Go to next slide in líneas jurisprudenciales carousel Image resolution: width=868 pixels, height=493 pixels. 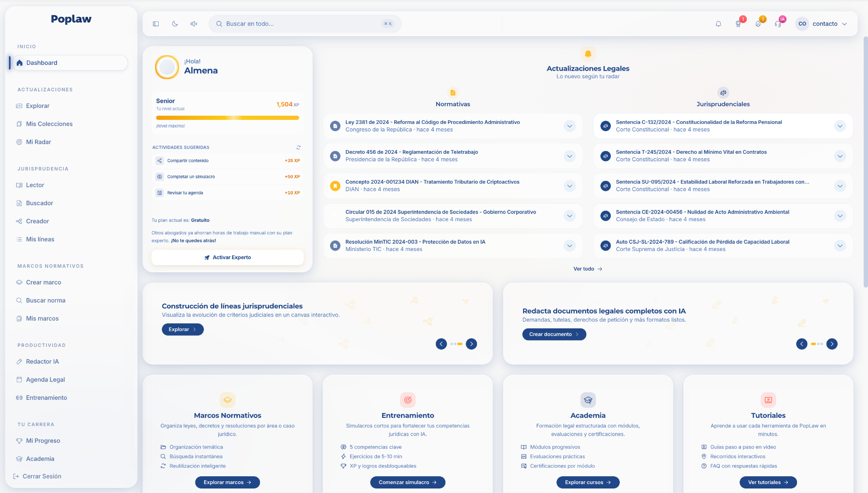472,344
